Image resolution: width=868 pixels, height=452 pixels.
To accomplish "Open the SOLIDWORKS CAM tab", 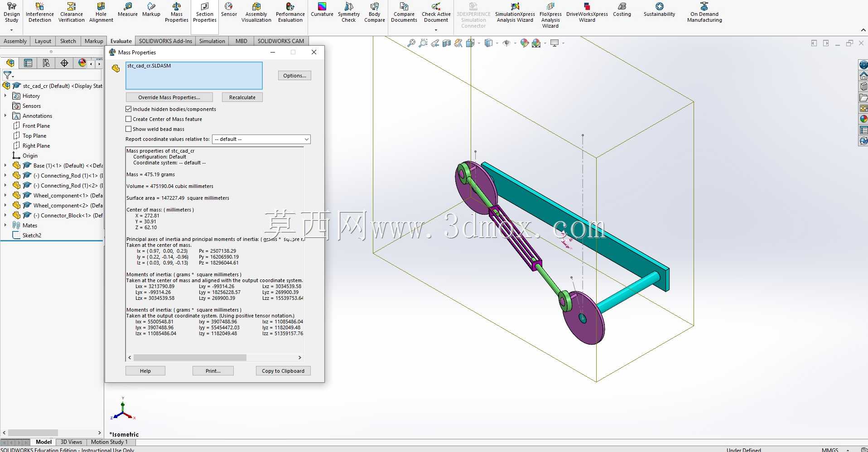I will coord(281,41).
